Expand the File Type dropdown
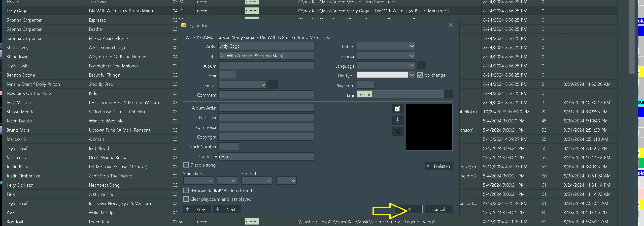The width and height of the screenshot is (644, 226). pyautogui.click(x=412, y=75)
